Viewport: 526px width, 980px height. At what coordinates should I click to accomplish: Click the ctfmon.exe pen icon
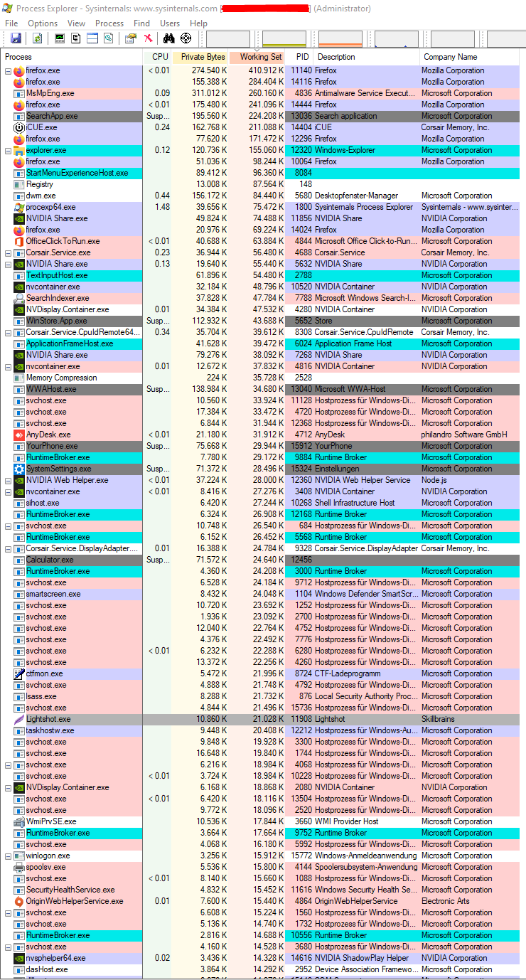19,673
